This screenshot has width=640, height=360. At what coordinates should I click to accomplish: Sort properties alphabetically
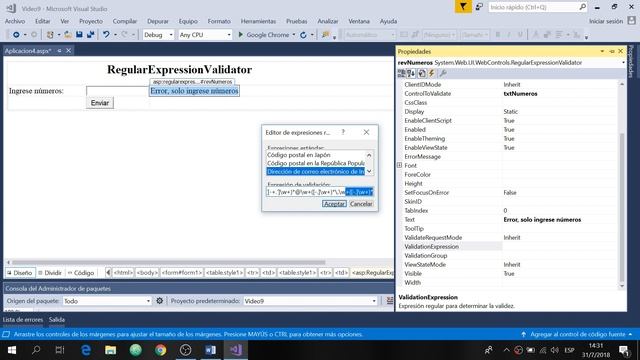click(411, 73)
